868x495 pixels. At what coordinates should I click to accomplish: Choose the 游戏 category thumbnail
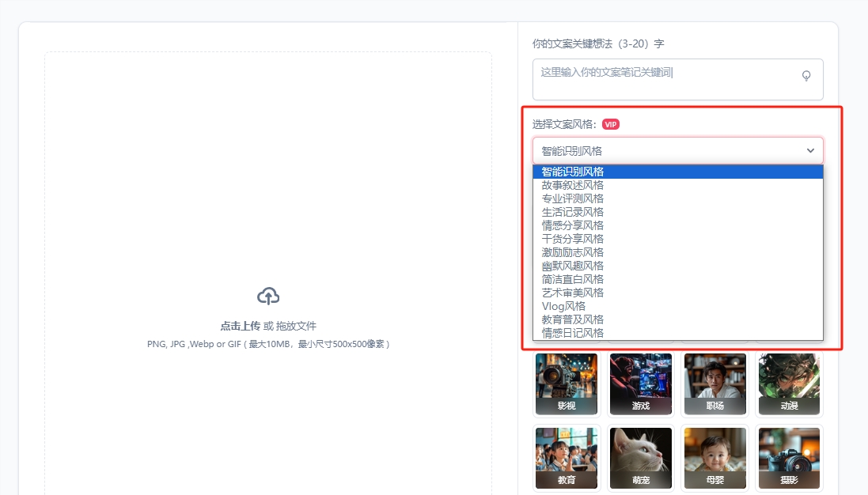pos(640,384)
